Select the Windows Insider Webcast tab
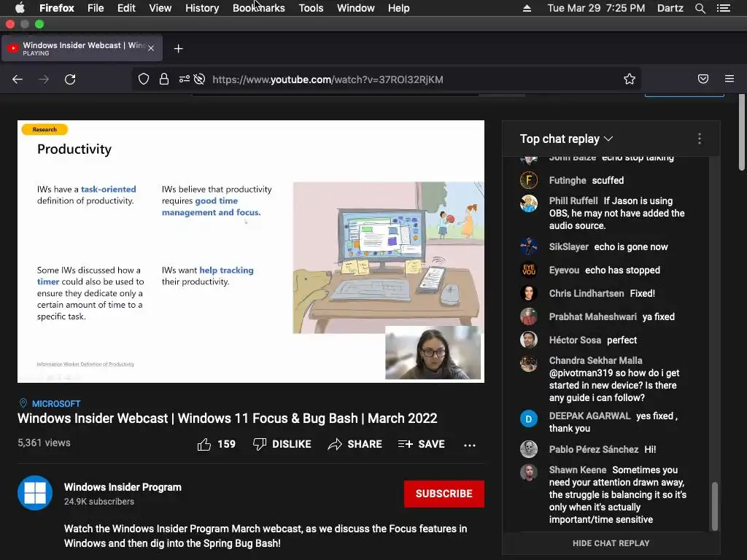 [x=82, y=48]
